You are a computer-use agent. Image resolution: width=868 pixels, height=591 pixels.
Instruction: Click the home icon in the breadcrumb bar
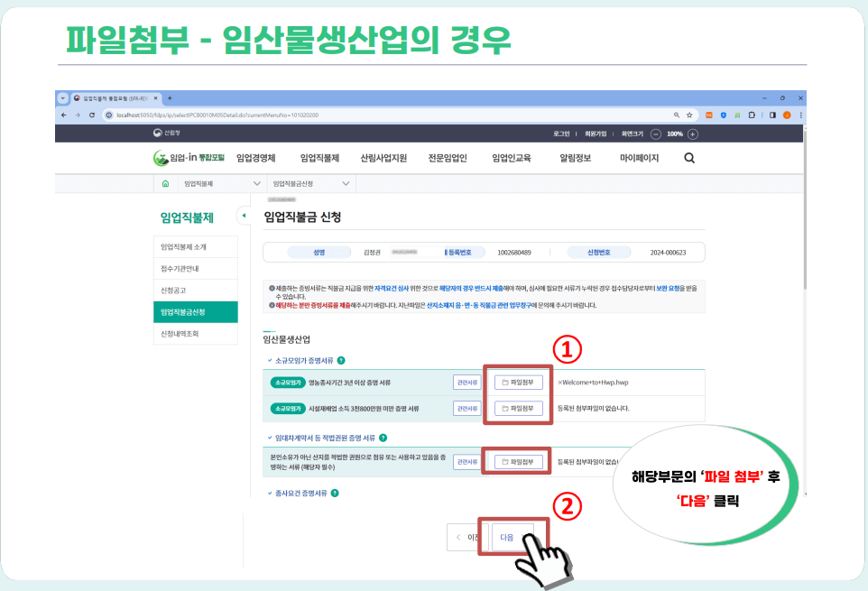[164, 185]
